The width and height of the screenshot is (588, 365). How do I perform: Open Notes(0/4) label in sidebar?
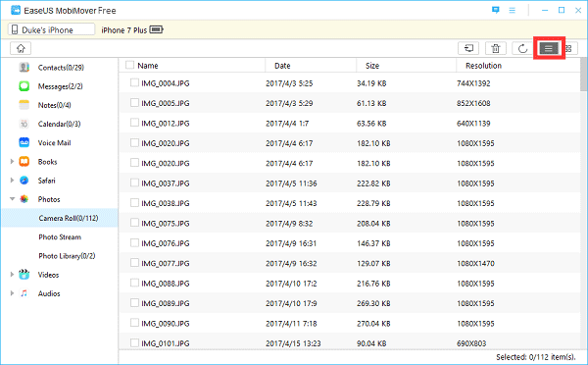tap(54, 105)
